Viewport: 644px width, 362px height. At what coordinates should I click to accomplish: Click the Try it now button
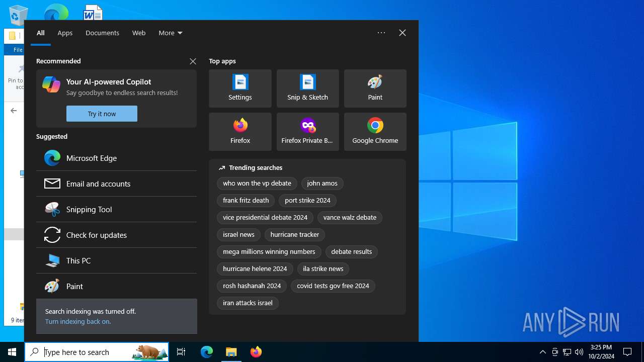(102, 114)
